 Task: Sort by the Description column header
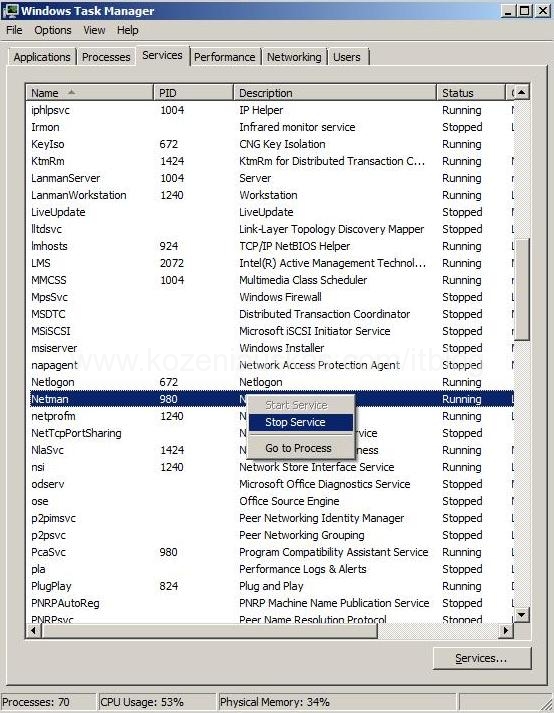click(335, 93)
